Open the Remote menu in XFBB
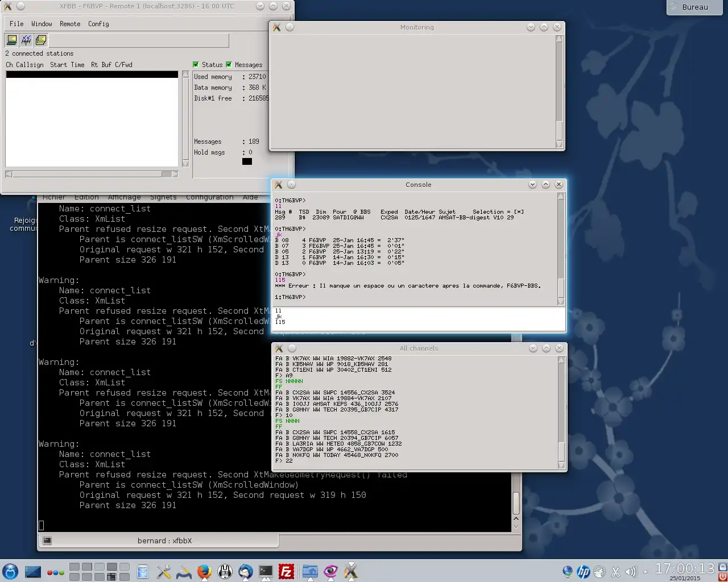Viewport: 728px width, 582px height. click(70, 24)
